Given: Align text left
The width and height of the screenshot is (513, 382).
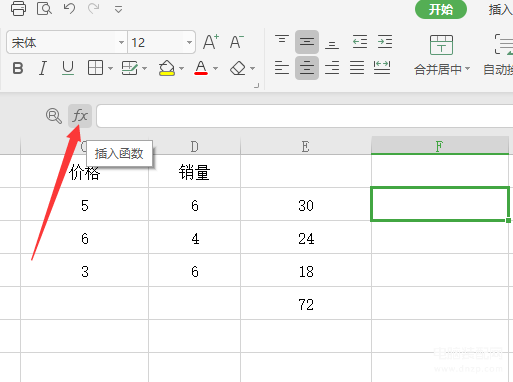Looking at the screenshot, I should [x=282, y=68].
